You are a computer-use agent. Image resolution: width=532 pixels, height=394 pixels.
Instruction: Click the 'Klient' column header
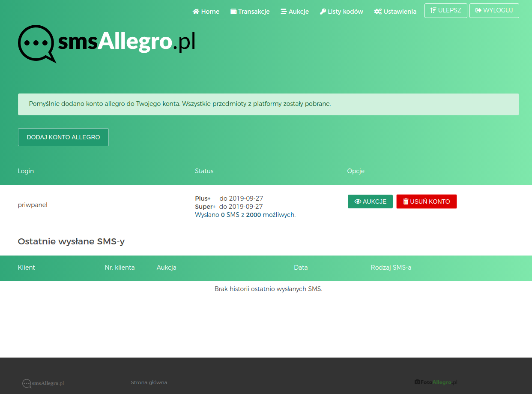tap(27, 268)
